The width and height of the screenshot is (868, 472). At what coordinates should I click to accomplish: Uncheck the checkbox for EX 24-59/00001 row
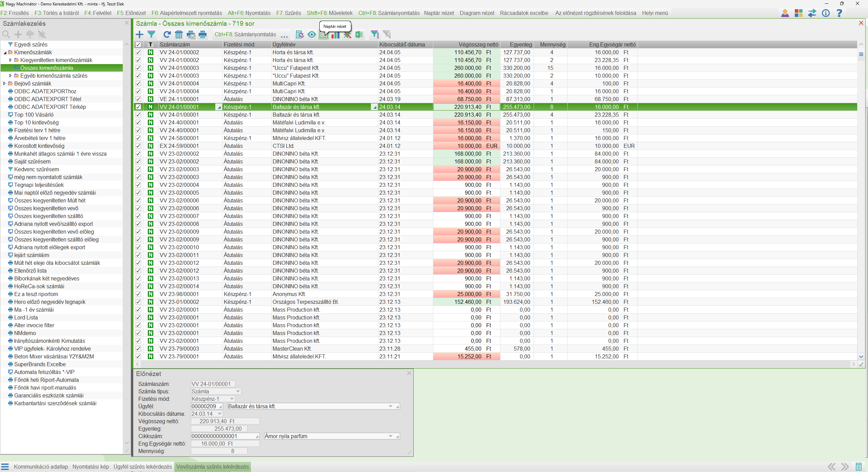click(x=138, y=146)
